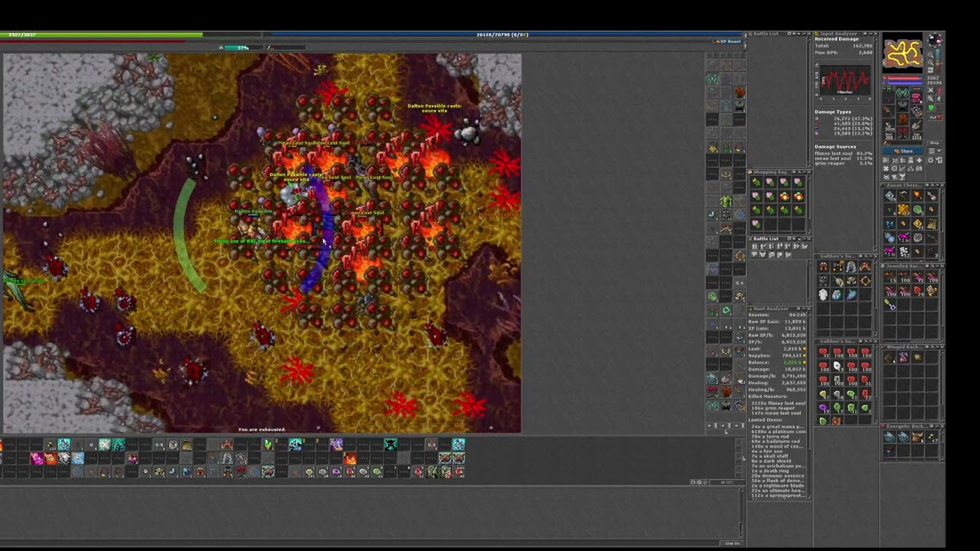
Task: Click 'flimsy lost soul 83.7%' damage source
Action: pyautogui.click(x=843, y=153)
